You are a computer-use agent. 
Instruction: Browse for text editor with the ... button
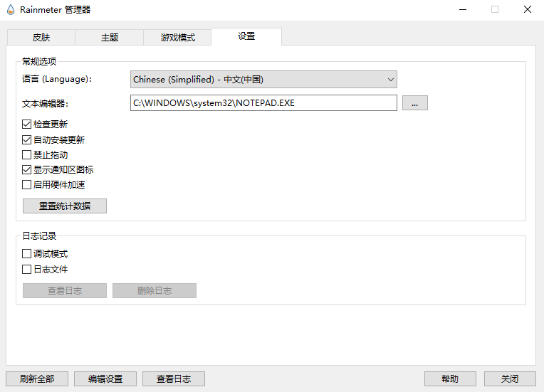tap(415, 103)
